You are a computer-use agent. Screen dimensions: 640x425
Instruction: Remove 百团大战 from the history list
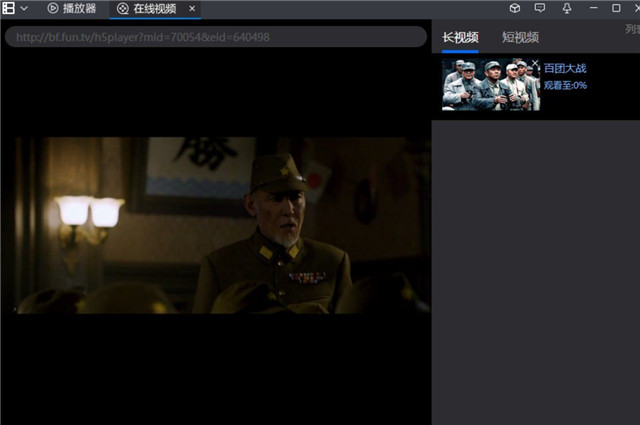(535, 63)
